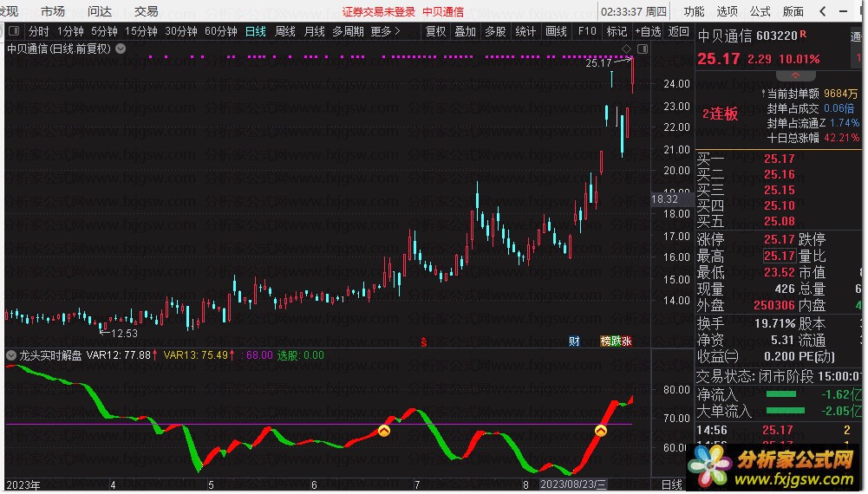The width and height of the screenshot is (868, 494).
Task: Open dropdown beside 中贝通信(日线.前复权) title
Action: pyautogui.click(x=121, y=49)
